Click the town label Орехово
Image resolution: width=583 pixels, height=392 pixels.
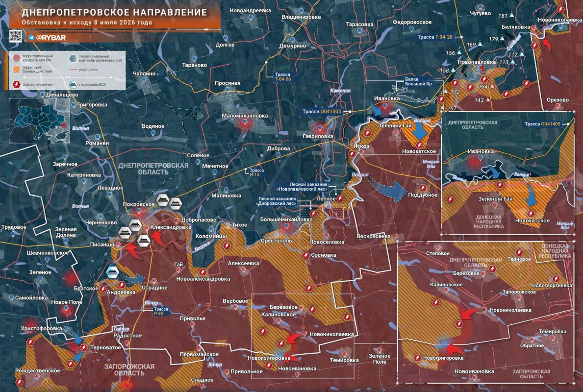(x=558, y=100)
